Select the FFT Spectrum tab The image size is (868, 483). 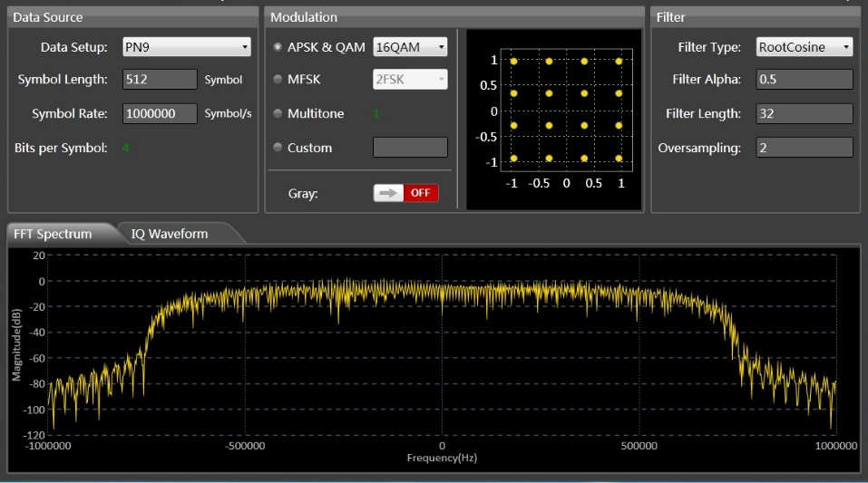pyautogui.click(x=53, y=234)
